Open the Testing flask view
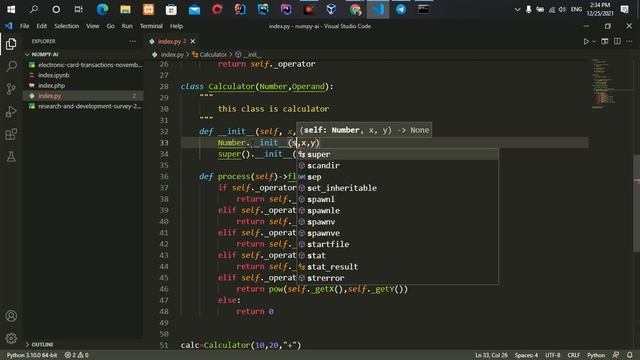Image resolution: width=640 pixels, height=360 pixels. [11, 157]
